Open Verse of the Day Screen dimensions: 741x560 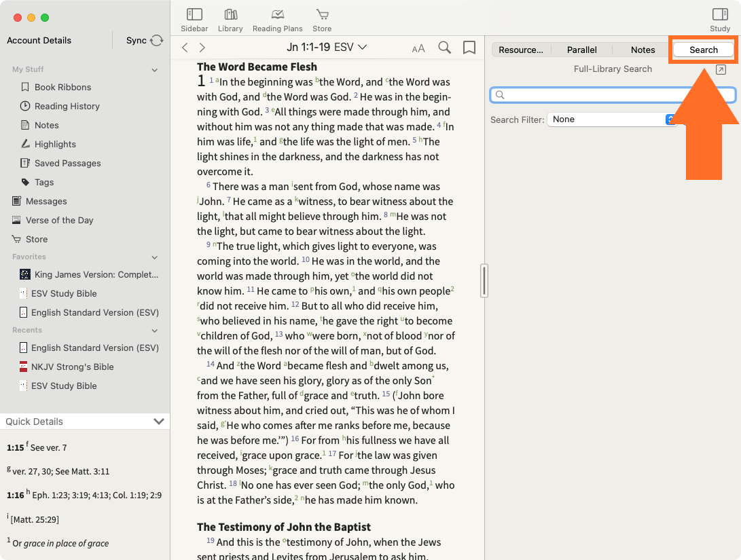pyautogui.click(x=53, y=220)
